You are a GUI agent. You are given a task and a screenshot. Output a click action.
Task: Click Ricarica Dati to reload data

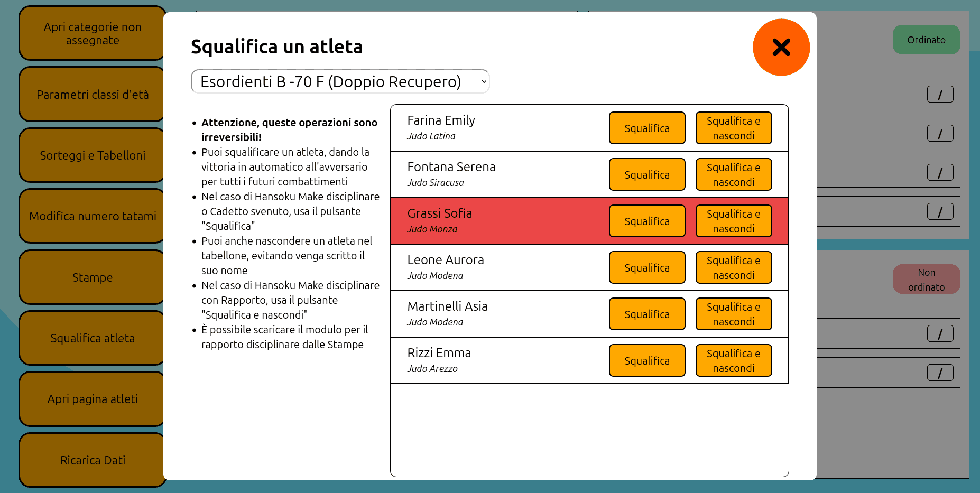click(x=92, y=460)
